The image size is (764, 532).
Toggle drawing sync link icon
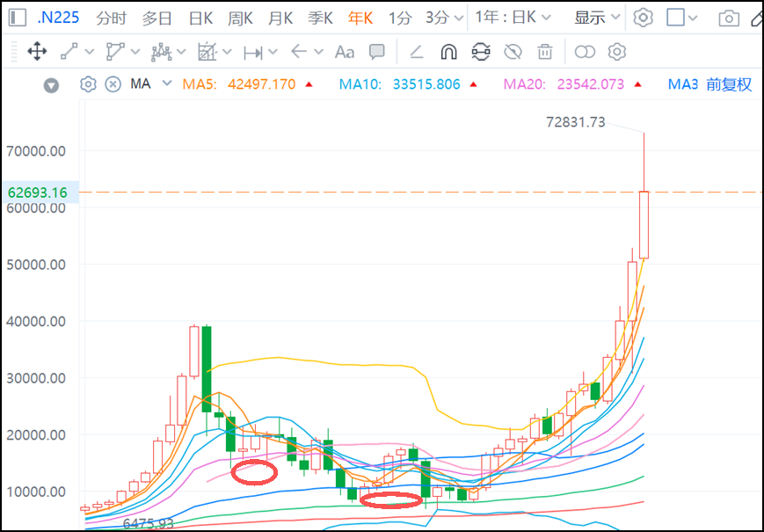pyautogui.click(x=480, y=52)
